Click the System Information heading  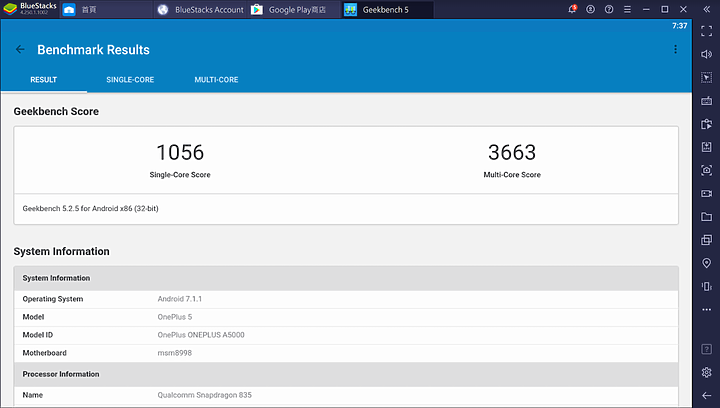62,252
